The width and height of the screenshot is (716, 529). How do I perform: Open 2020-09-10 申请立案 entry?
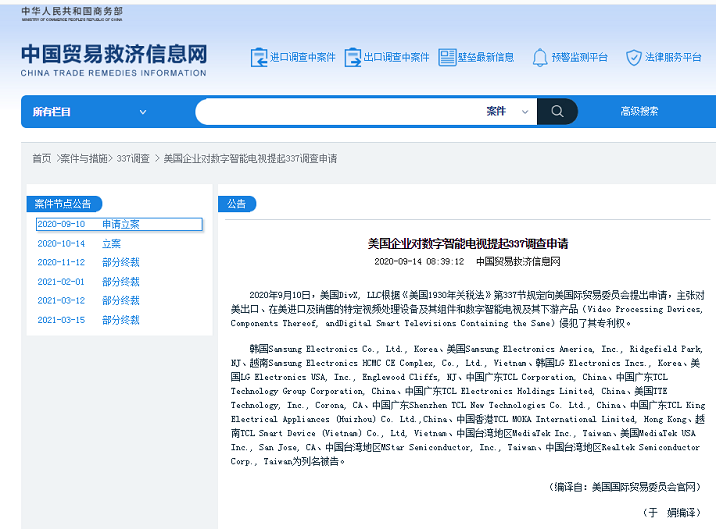pos(119,224)
